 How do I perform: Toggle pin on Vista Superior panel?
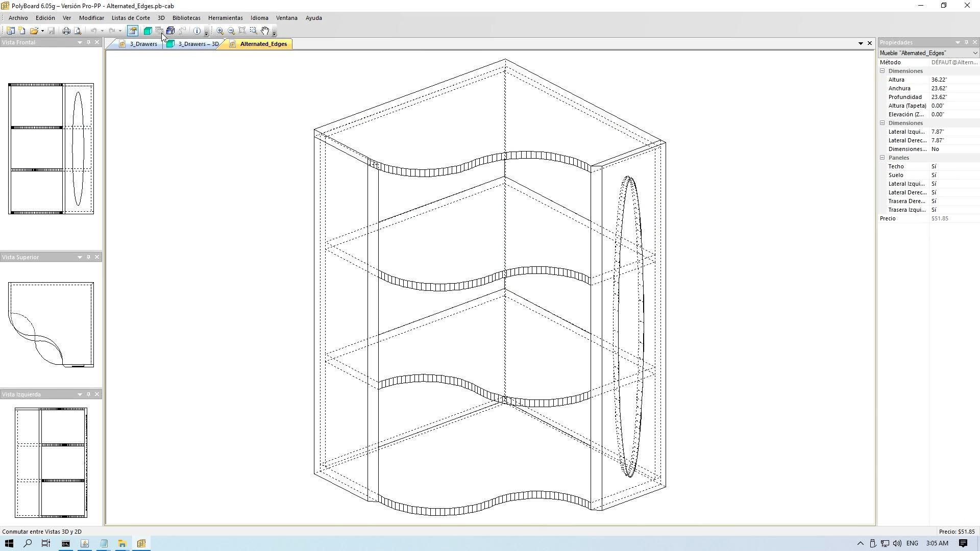88,257
